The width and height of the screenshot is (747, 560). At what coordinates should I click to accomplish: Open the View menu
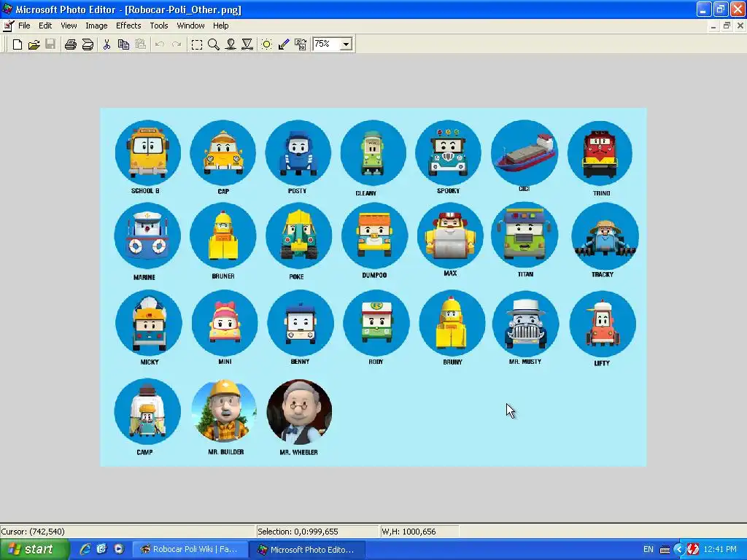[x=69, y=26]
